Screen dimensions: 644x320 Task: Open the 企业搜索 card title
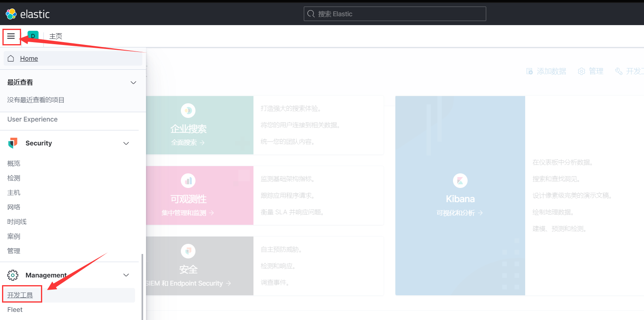189,129
